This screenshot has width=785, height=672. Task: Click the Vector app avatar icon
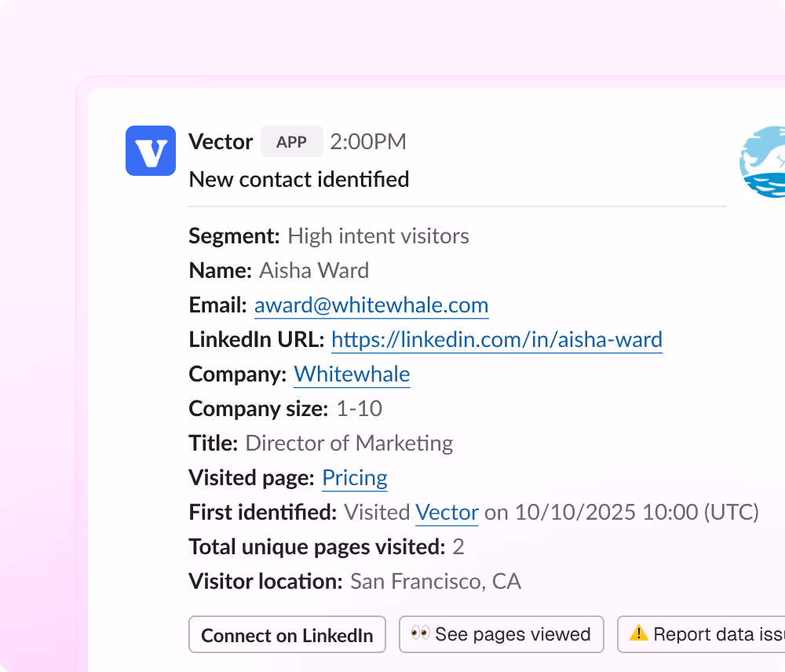coord(150,151)
